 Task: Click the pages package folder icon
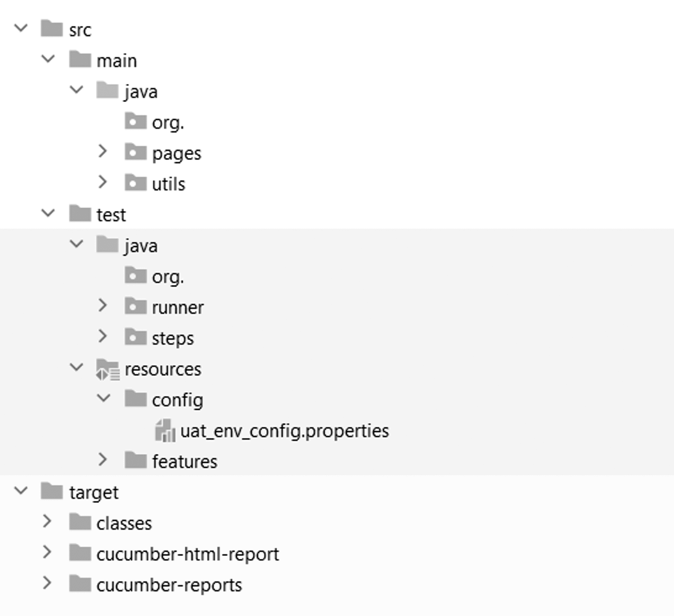point(136,152)
